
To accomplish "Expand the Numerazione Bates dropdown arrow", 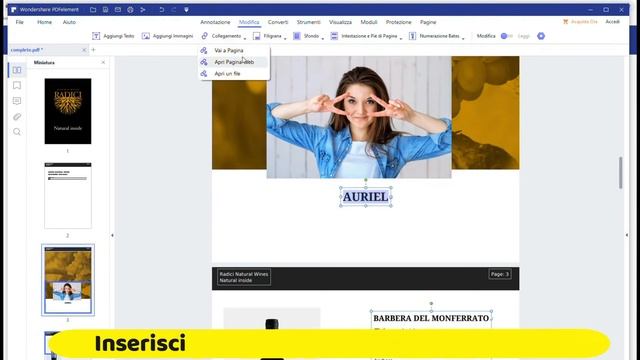I will (463, 38).
